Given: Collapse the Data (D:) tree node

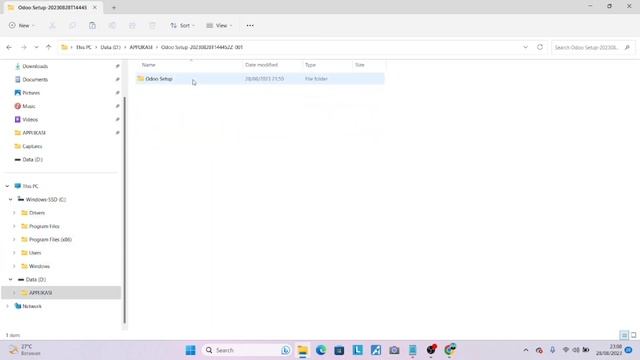Looking at the screenshot, I should click(11, 280).
